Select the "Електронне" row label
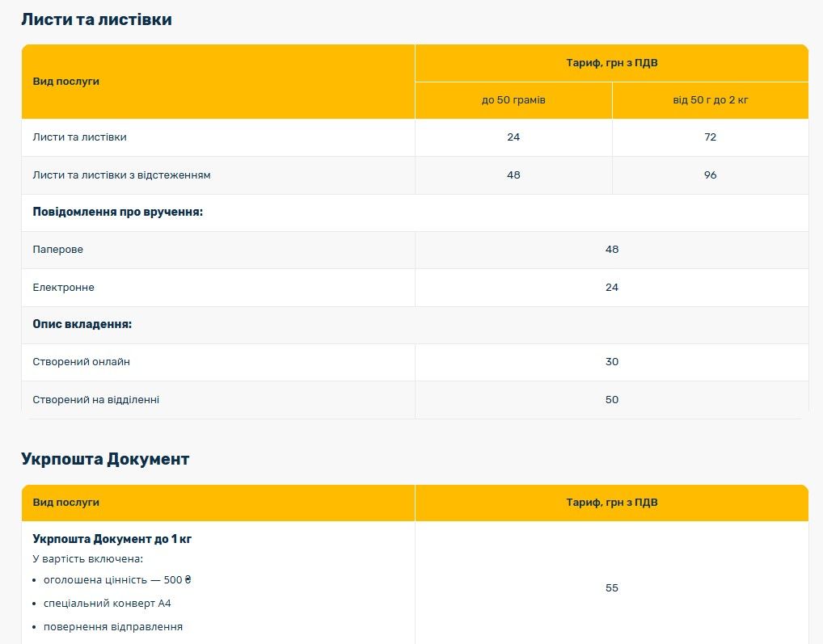Image resolution: width=823 pixels, height=644 pixels. (63, 287)
